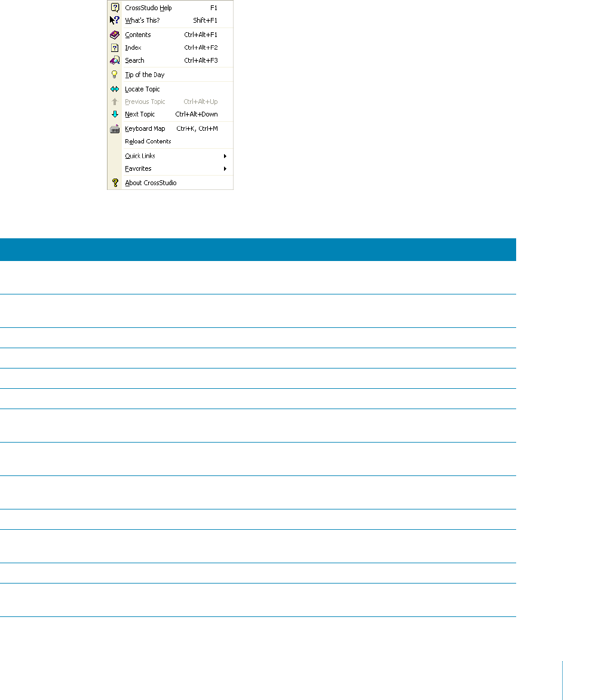Click the F1 shortcut text

click(214, 8)
